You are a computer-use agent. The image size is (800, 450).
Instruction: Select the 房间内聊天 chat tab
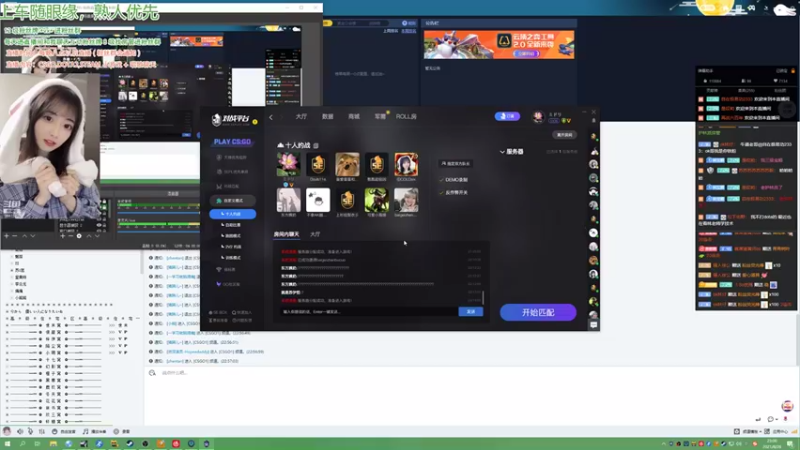click(286, 234)
